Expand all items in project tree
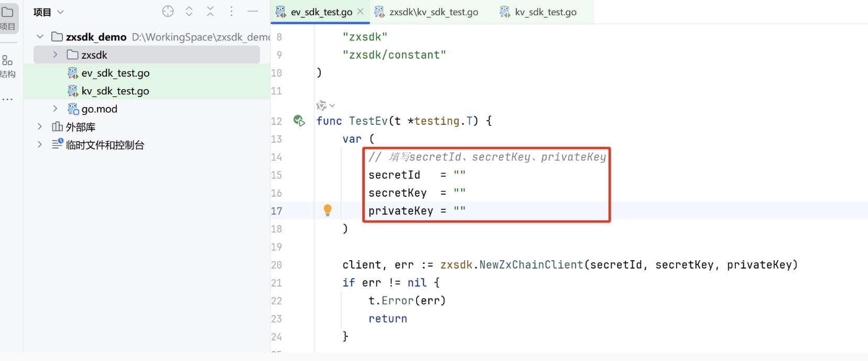 pyautogui.click(x=189, y=11)
